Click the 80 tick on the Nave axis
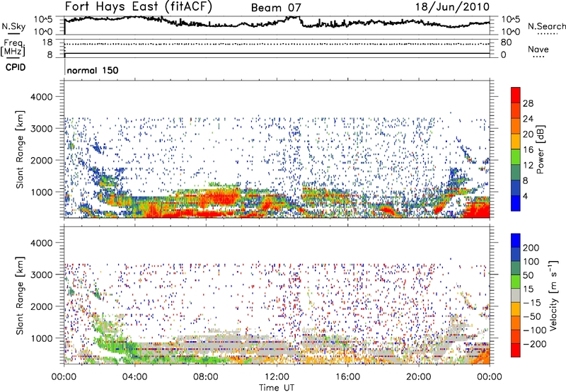This screenshot has width=566, height=392. [506, 42]
